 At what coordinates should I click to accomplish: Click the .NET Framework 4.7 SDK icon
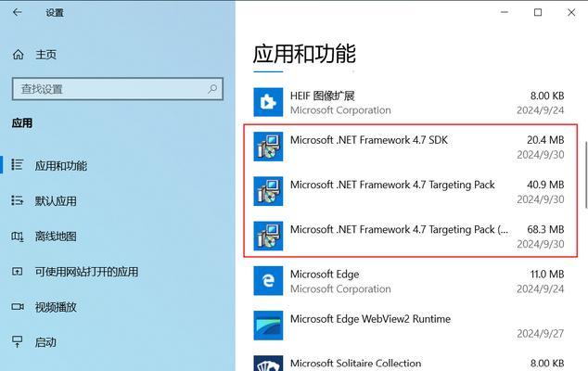268,147
